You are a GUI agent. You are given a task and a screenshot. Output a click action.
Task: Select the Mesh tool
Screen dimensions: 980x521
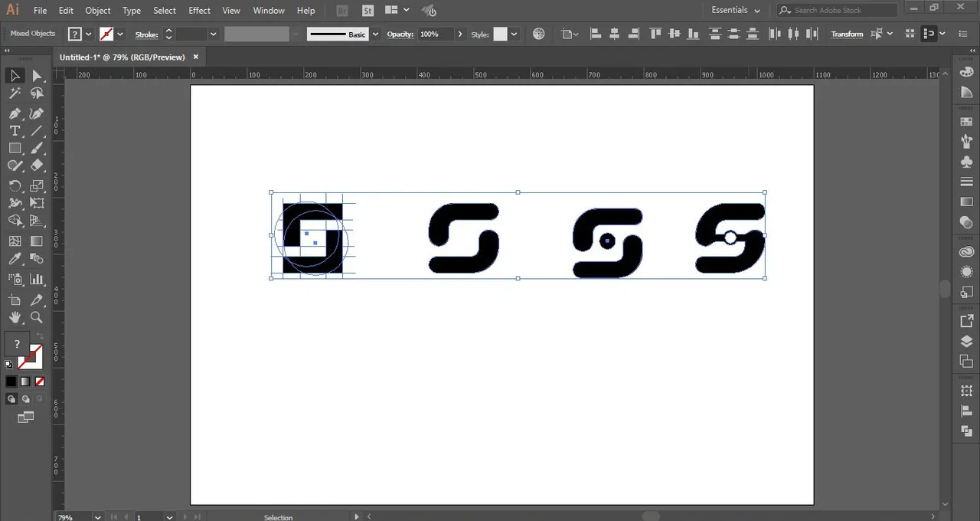coord(15,241)
